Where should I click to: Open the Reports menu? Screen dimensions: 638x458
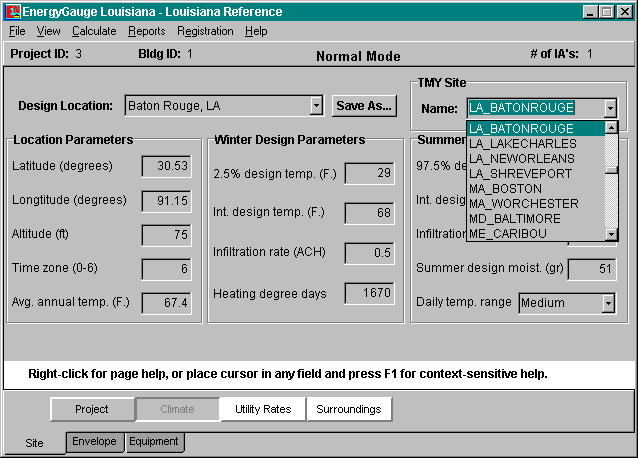(x=146, y=31)
